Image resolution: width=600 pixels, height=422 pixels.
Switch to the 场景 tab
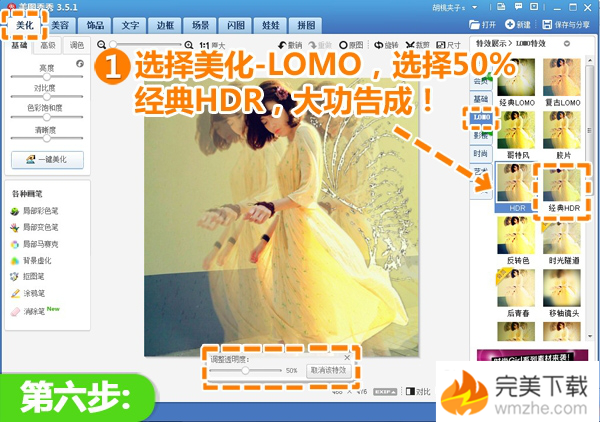point(201,25)
